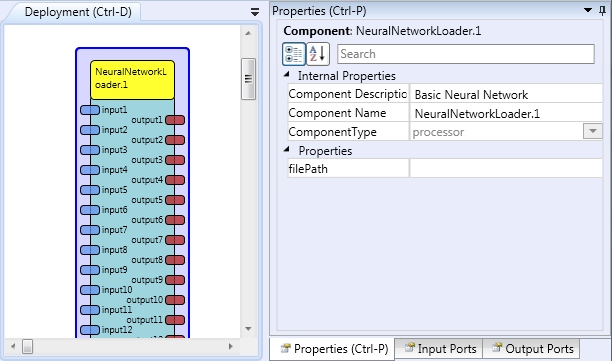Pin the Properties panel
Image resolution: width=612 pixels, height=361 pixels.
[x=602, y=11]
